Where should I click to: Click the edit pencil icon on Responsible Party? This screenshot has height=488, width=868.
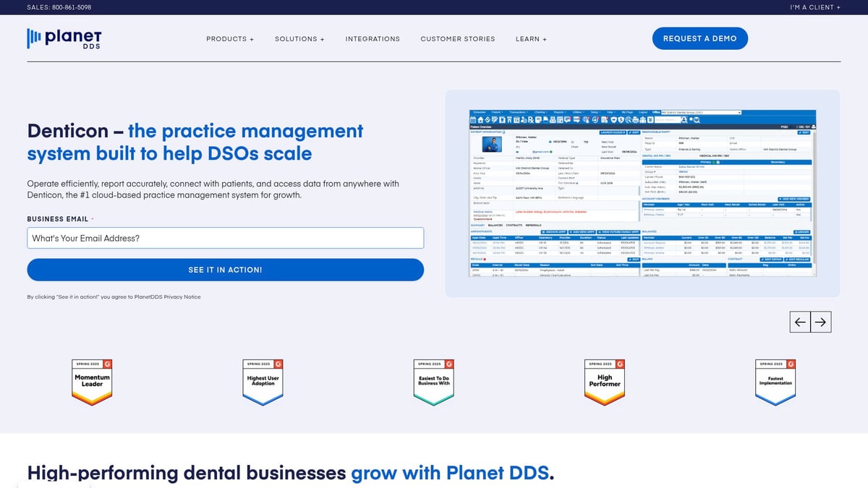[x=805, y=133]
